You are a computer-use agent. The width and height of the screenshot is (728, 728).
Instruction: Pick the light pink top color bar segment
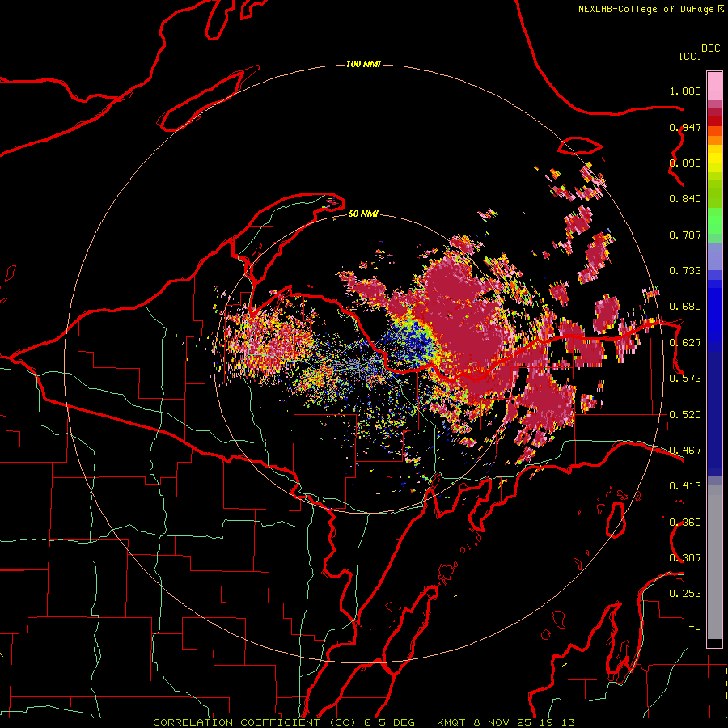(714, 87)
